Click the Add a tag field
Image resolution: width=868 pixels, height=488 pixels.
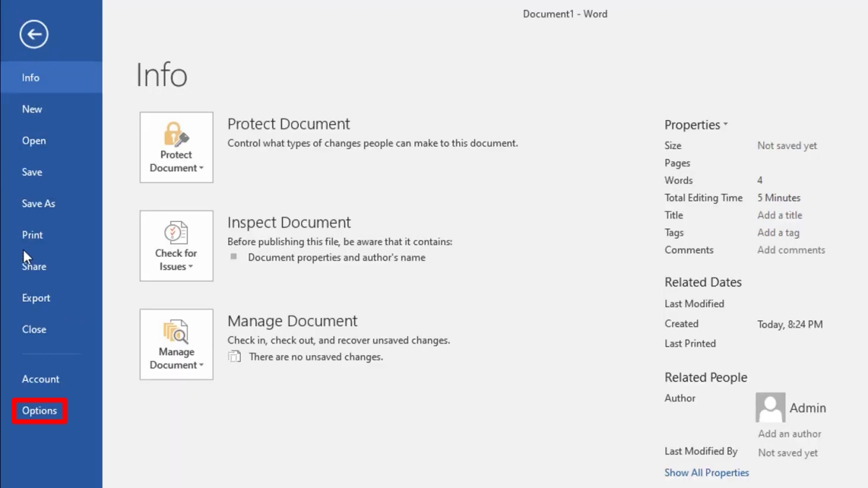click(778, 233)
